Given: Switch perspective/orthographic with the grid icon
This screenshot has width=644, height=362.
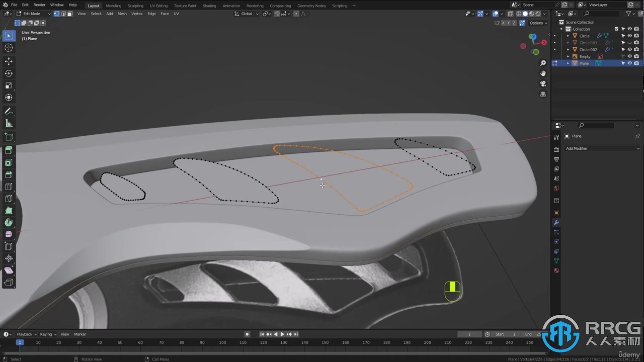Looking at the screenshot, I should click(543, 94).
